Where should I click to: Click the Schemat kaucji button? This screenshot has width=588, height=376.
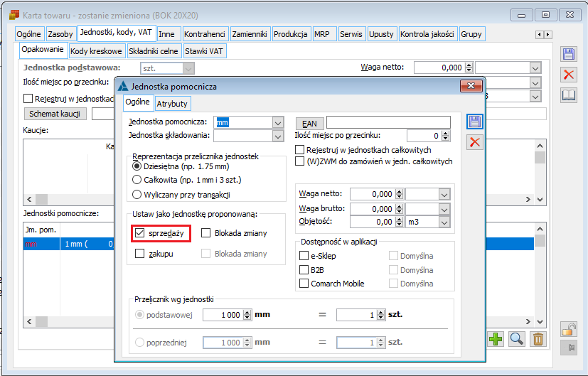[54, 114]
